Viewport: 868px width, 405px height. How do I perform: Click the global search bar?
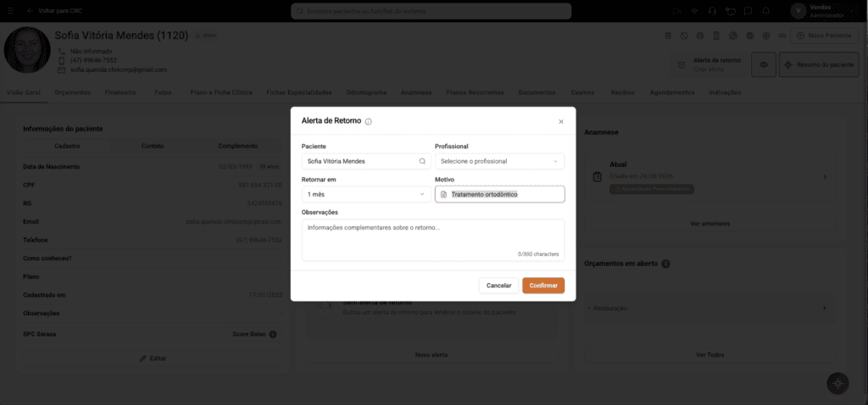coord(431,11)
